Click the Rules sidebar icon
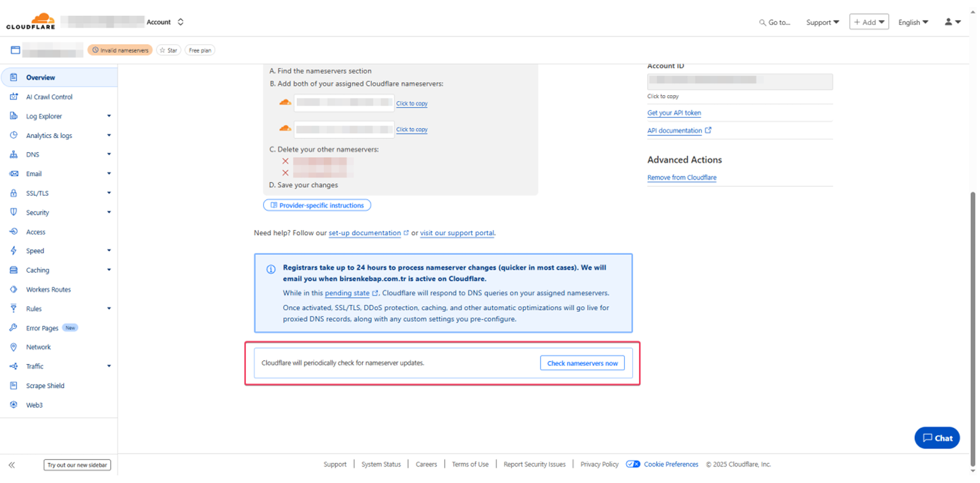 tap(13, 309)
